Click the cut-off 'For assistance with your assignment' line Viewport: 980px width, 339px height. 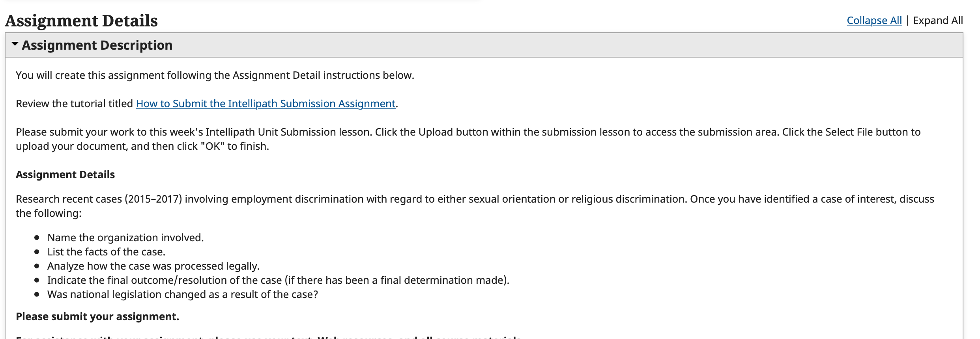pos(268,337)
